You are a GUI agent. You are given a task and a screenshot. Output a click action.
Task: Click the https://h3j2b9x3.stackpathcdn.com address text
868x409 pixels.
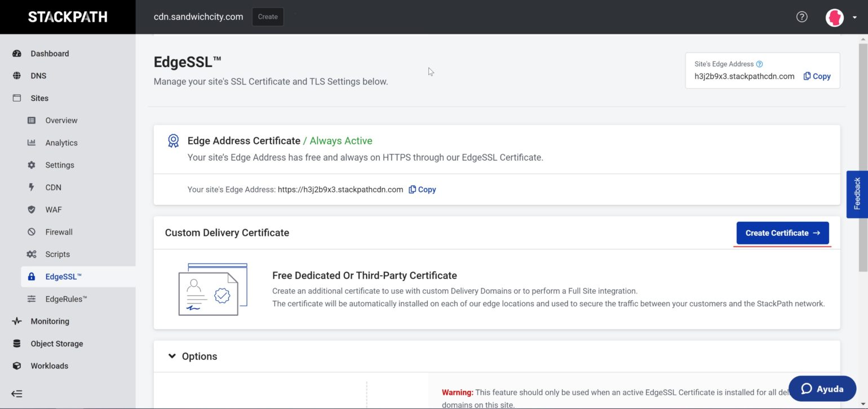click(x=340, y=190)
